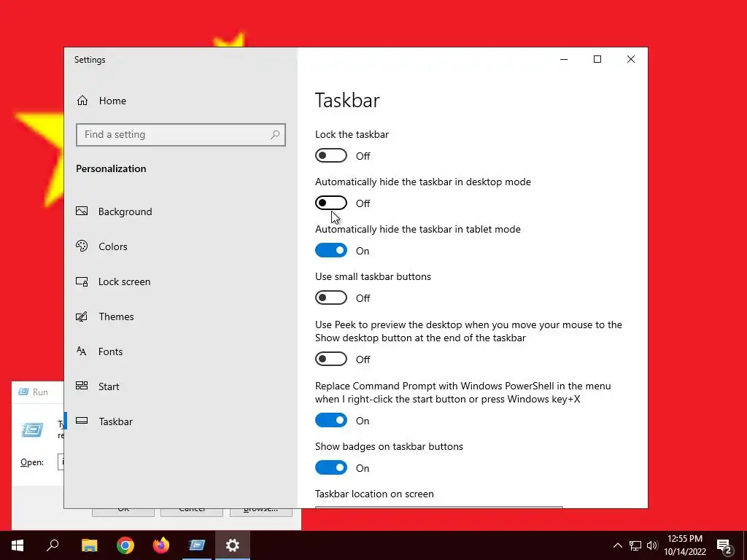Turn on Use small taskbar buttons
The image size is (747, 560).
pos(331,297)
